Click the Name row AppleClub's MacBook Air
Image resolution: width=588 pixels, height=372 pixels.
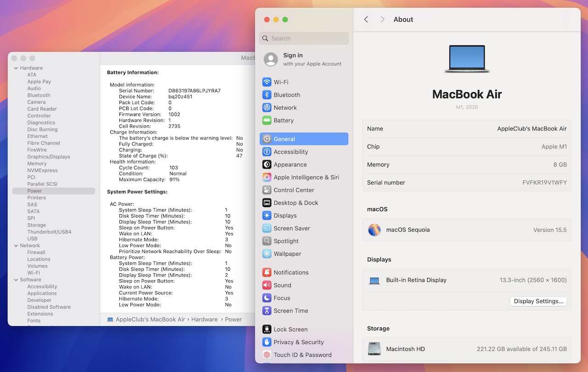(467, 129)
